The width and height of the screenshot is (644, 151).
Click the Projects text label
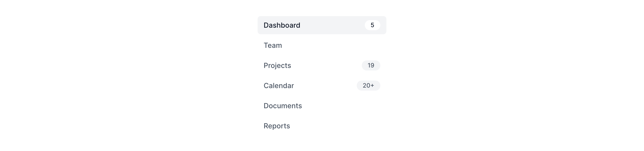pyautogui.click(x=277, y=65)
